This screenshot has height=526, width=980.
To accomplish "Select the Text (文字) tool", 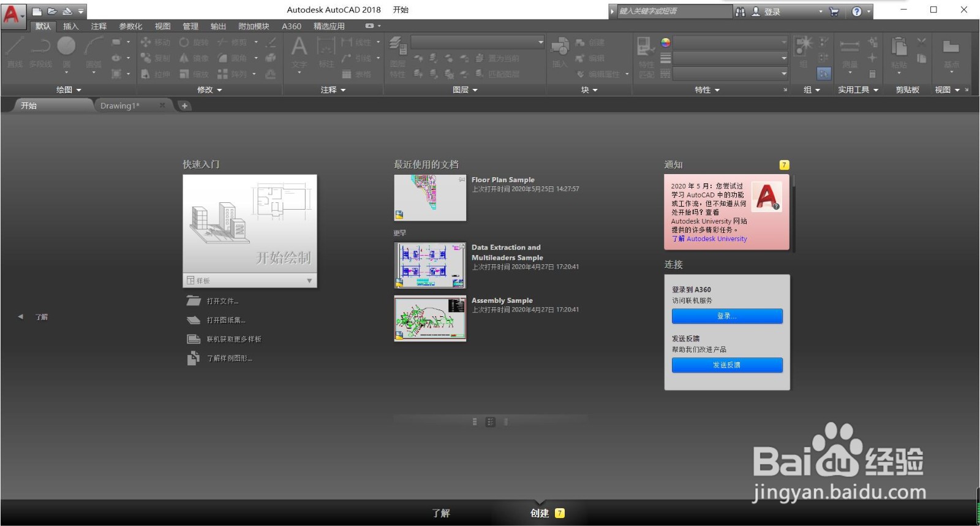I will point(300,52).
